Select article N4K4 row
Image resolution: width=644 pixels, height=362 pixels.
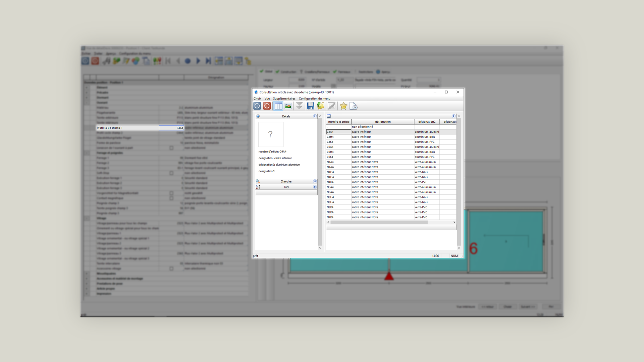tap(391, 217)
